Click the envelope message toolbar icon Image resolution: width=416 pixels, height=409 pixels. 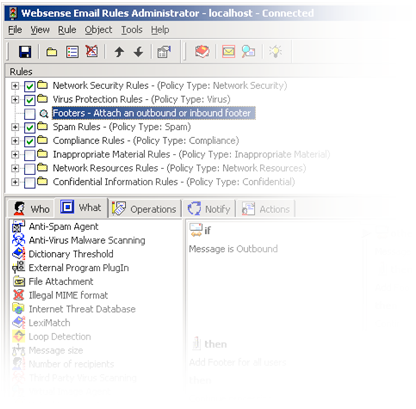(229, 52)
